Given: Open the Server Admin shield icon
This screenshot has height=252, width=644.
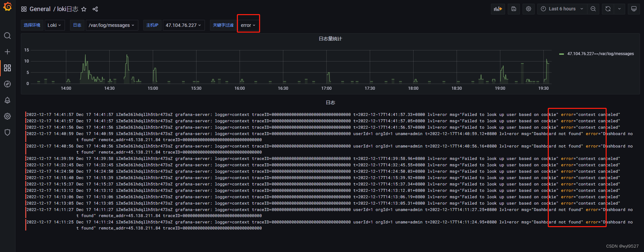Looking at the screenshot, I should [7, 132].
